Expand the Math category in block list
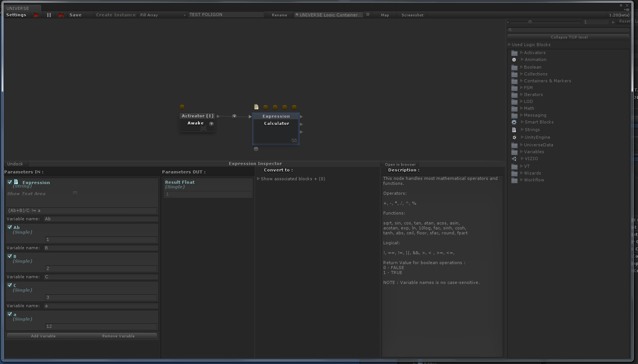 point(521,108)
